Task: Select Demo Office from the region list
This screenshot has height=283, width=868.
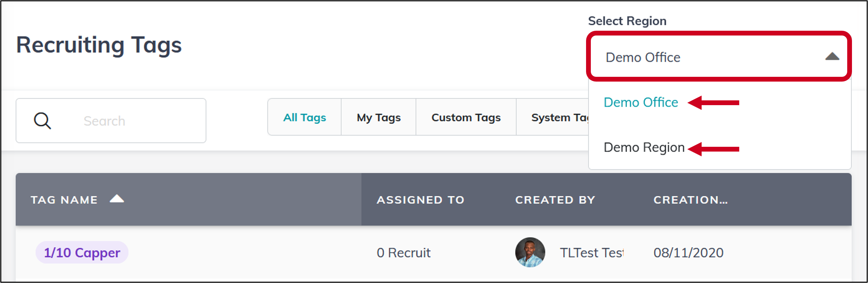Action: pyautogui.click(x=641, y=102)
